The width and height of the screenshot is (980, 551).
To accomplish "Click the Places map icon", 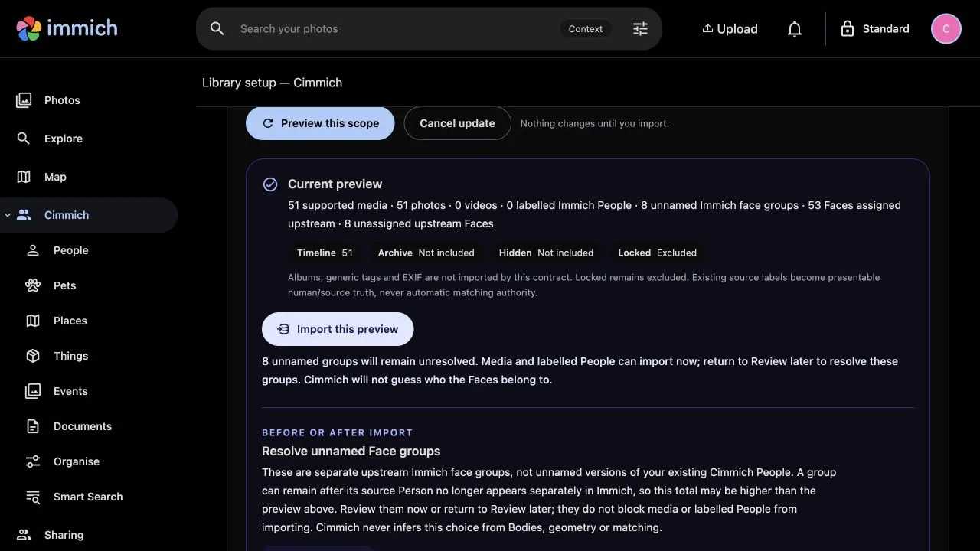I will click(33, 321).
